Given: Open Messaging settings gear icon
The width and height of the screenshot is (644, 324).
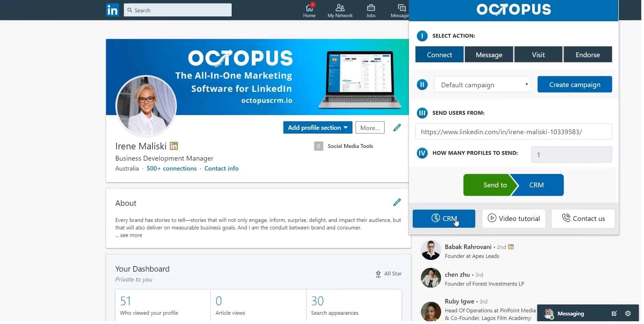Looking at the screenshot, I should 628,313.
